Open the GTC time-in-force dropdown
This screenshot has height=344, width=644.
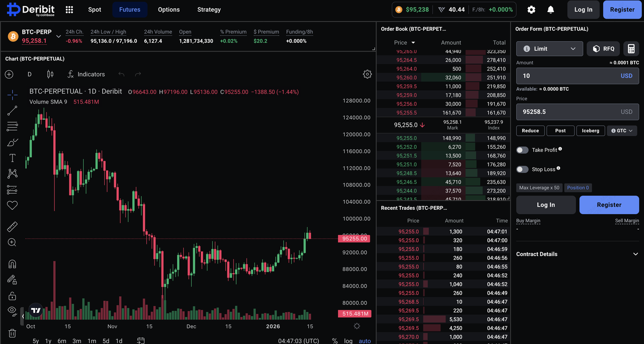coord(622,131)
